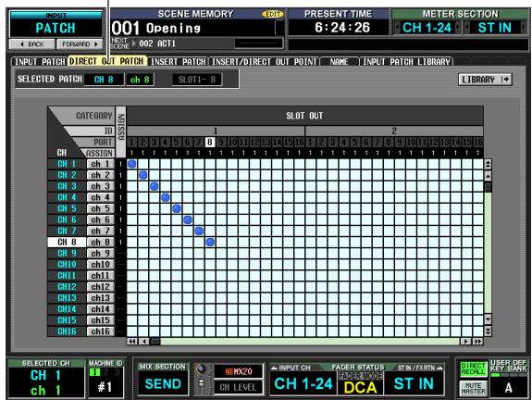Click the CH LEVEL button
This screenshot has height=400, width=532.
click(238, 387)
